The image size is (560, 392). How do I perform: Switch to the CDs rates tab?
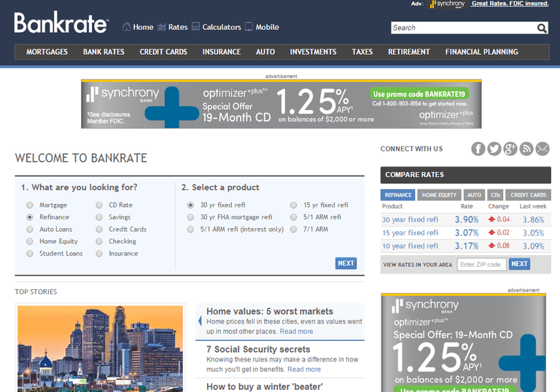tap(495, 195)
